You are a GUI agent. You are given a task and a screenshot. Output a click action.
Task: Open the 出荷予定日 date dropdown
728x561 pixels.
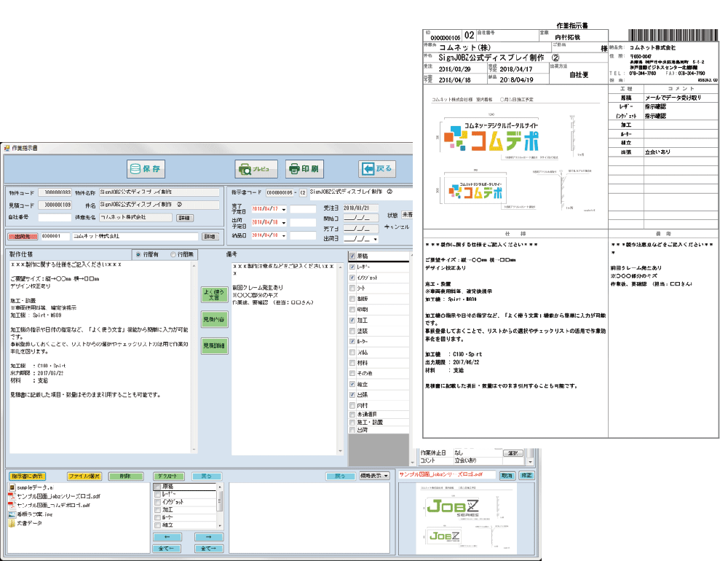(x=284, y=223)
